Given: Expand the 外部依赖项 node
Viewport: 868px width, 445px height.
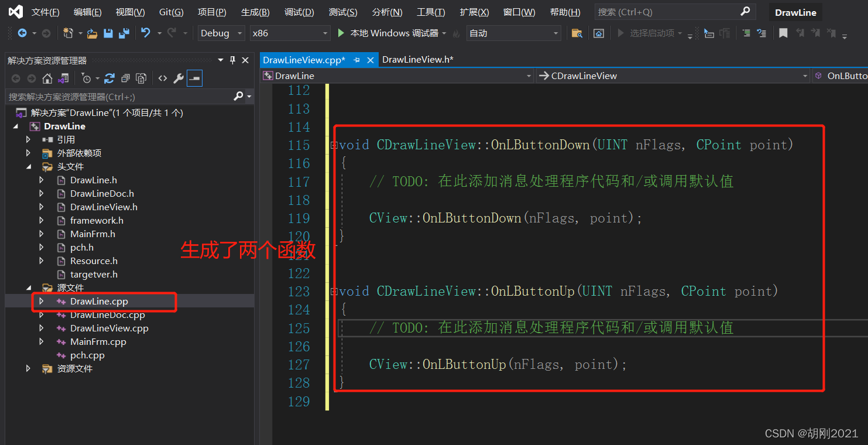Looking at the screenshot, I should [28, 153].
